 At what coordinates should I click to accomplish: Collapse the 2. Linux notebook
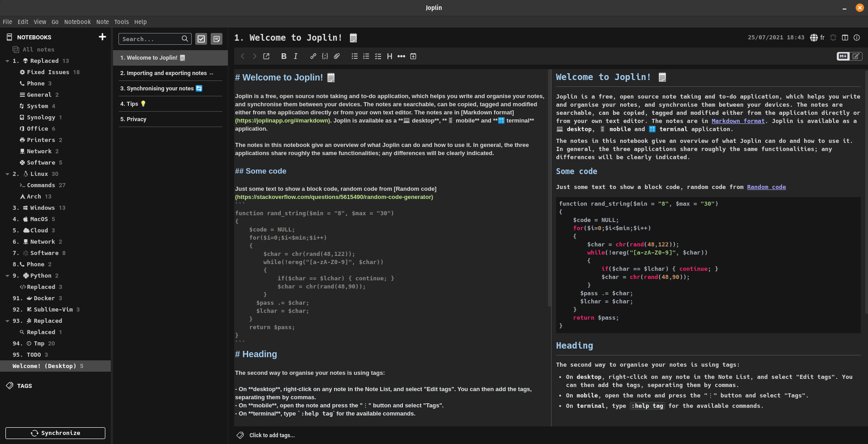[7, 174]
